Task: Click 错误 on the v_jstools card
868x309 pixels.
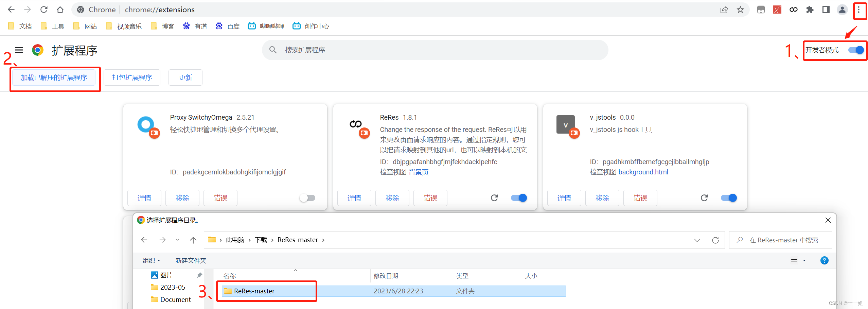Action: pos(640,198)
